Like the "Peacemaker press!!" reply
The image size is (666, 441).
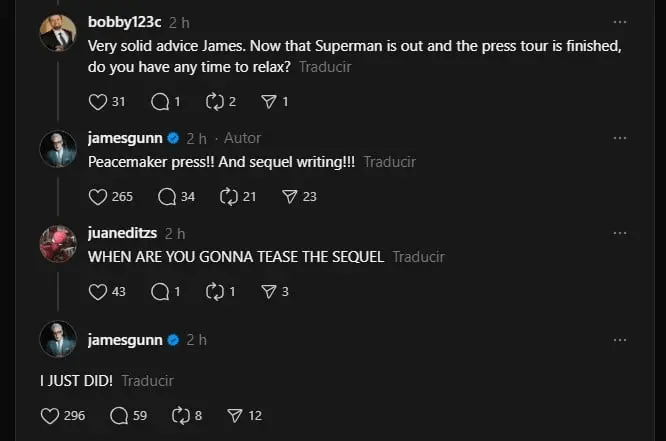pos(98,196)
